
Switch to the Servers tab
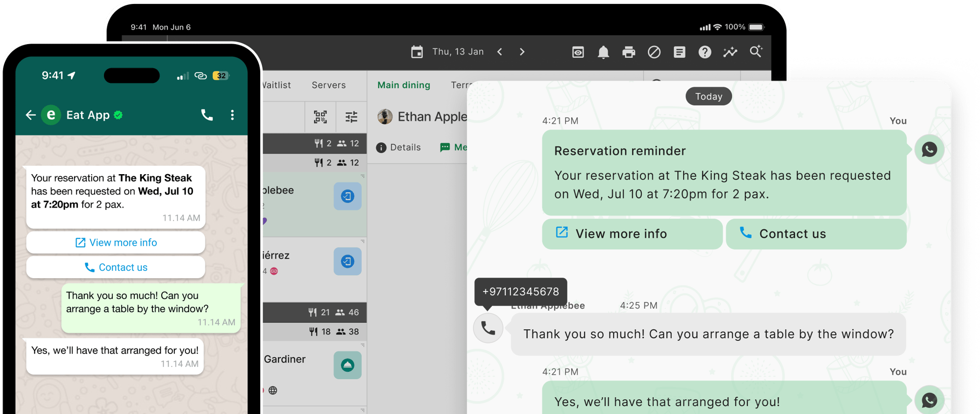329,85
